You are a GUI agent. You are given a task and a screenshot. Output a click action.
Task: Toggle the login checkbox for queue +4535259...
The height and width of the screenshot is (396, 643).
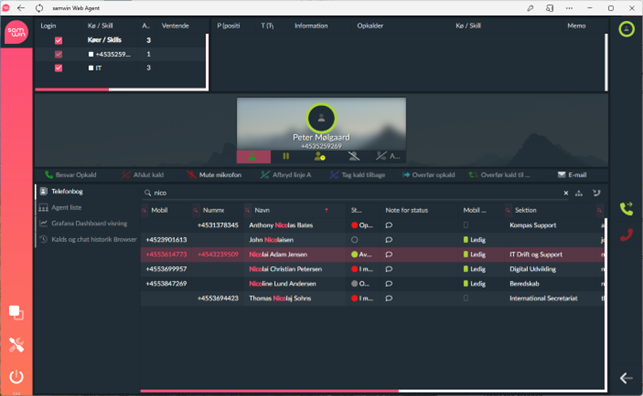(59, 54)
